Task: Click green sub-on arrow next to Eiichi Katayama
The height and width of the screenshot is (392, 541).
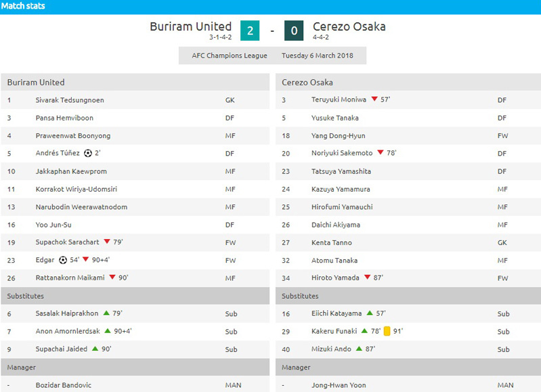Action: coord(370,313)
